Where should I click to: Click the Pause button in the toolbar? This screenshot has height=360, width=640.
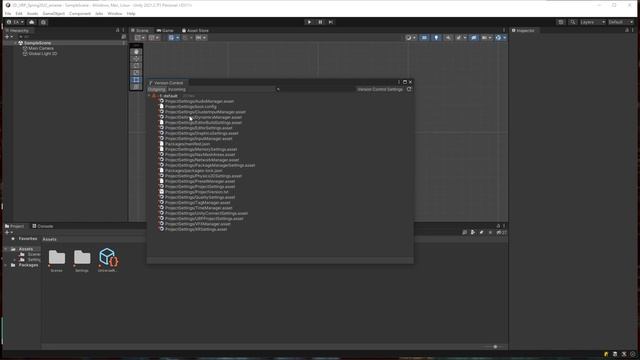click(320, 22)
